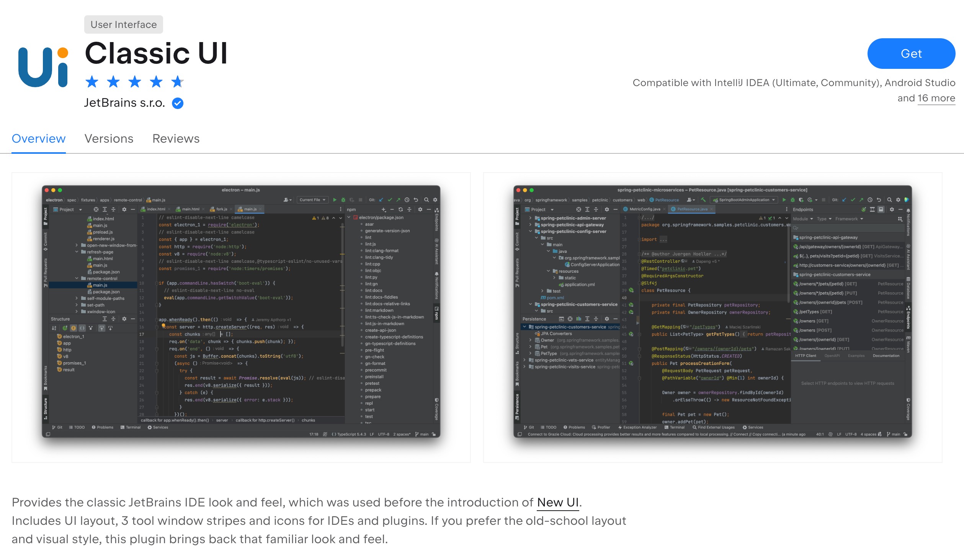Click the search magnifier icon in petclinic toolbar

click(x=889, y=200)
